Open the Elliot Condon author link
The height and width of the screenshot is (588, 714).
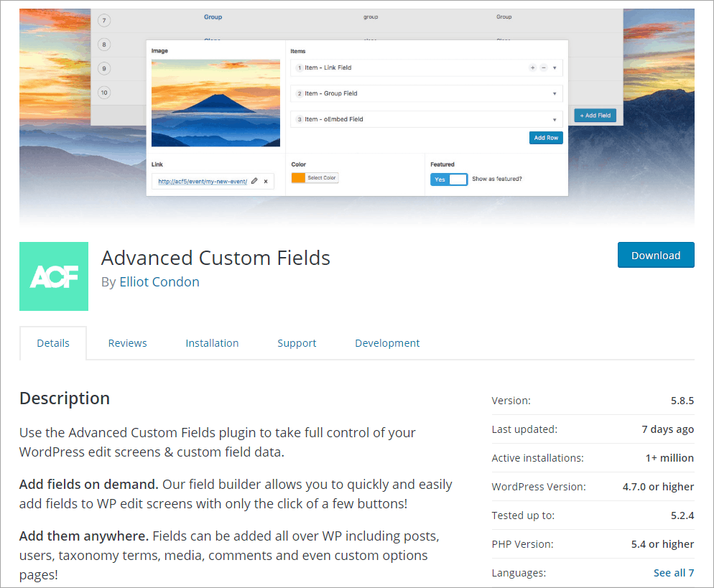(159, 281)
